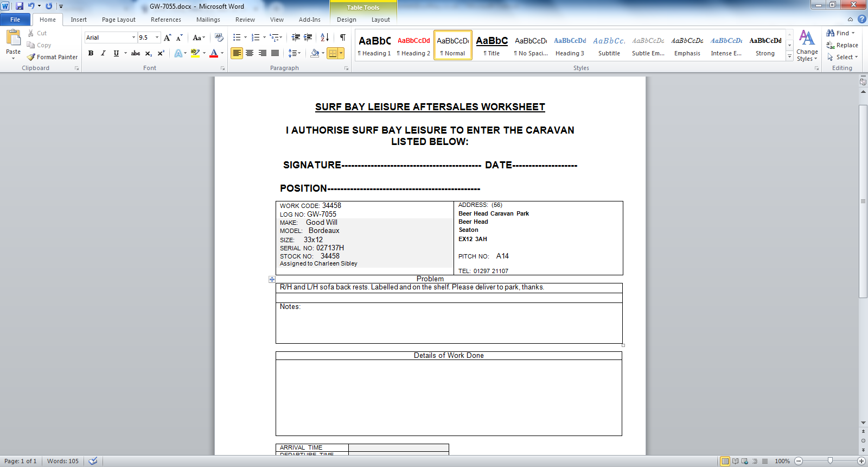
Task: Apply the Strong style
Action: point(765,45)
